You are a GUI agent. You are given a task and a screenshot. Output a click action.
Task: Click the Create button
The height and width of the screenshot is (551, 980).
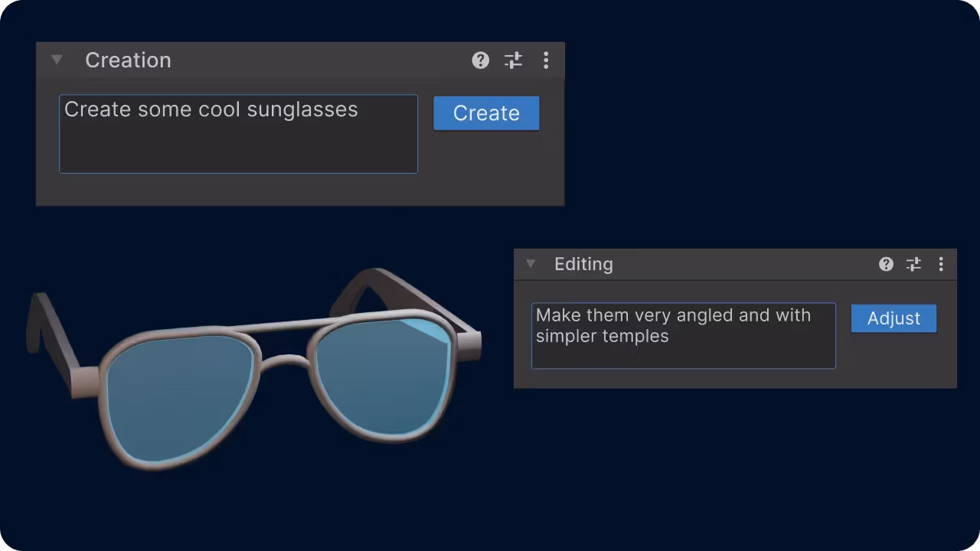(x=486, y=113)
